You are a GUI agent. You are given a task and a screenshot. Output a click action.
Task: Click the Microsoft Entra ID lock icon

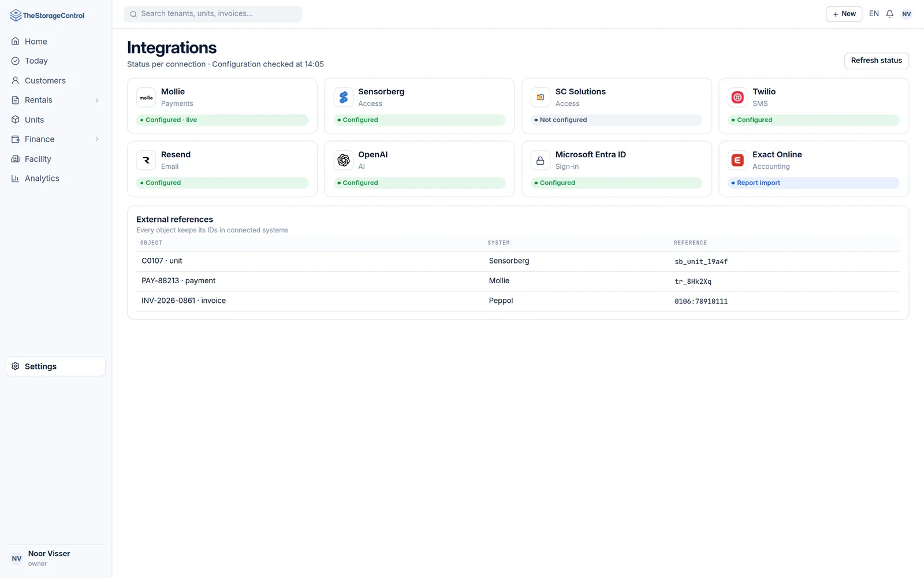pos(541,160)
